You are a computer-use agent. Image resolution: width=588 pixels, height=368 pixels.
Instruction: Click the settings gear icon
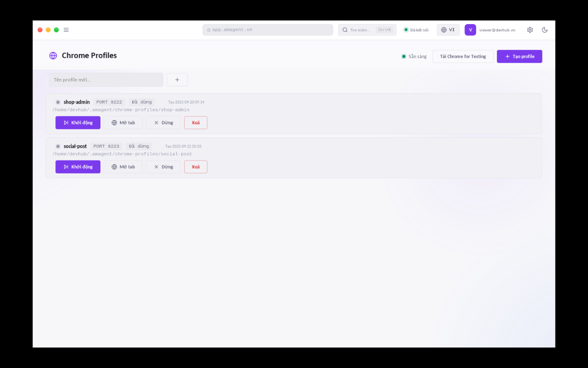(530, 30)
